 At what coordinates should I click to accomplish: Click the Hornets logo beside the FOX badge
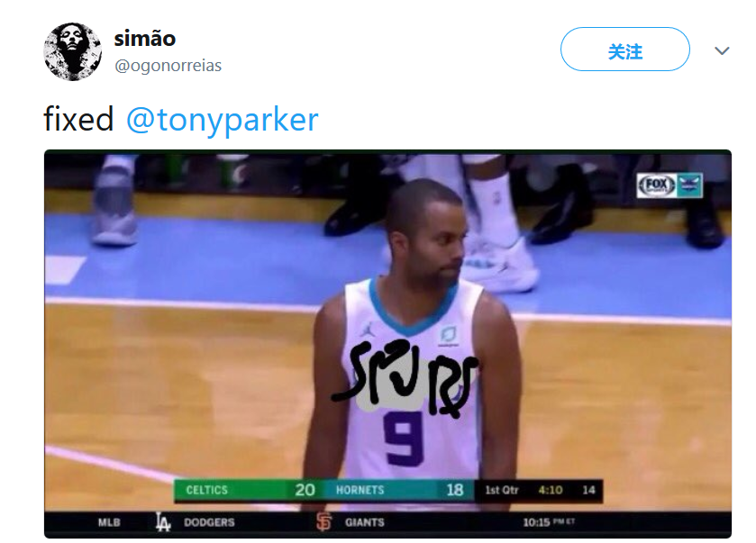(689, 186)
